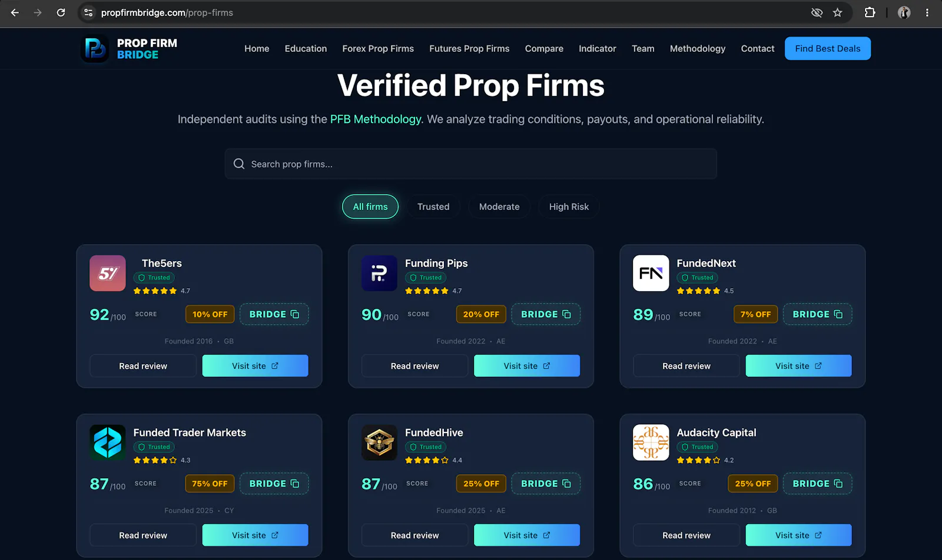
Task: Read review of FundedNext
Action: pyautogui.click(x=686, y=366)
